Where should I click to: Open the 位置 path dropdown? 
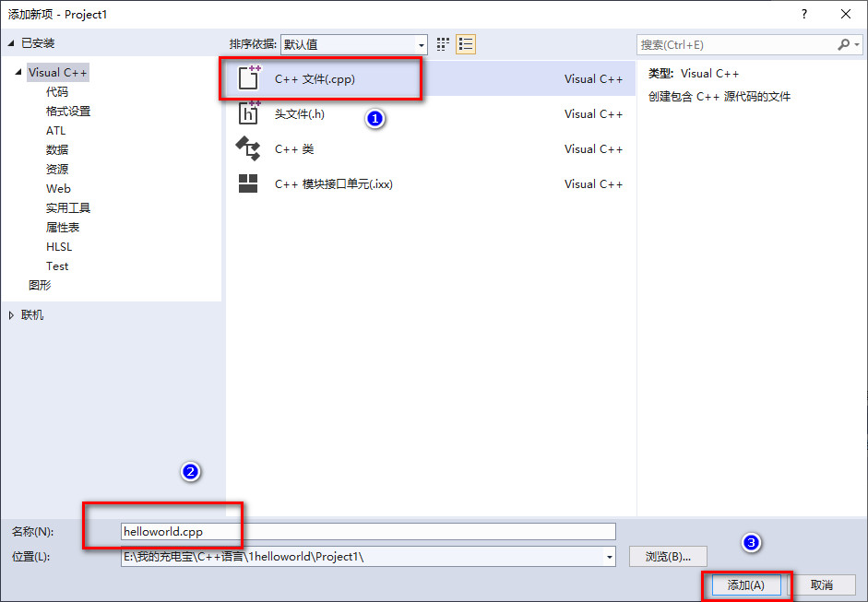pyautogui.click(x=608, y=556)
